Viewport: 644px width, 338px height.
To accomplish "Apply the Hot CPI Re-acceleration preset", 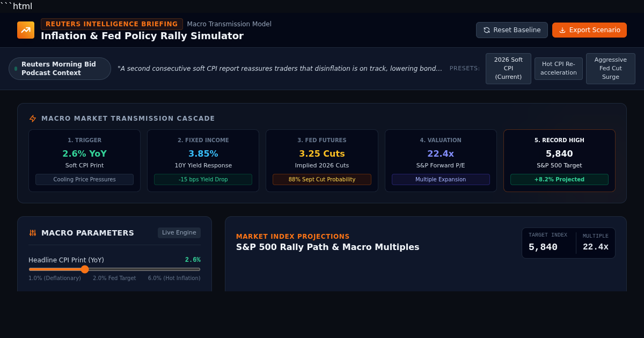I will 559,69.
